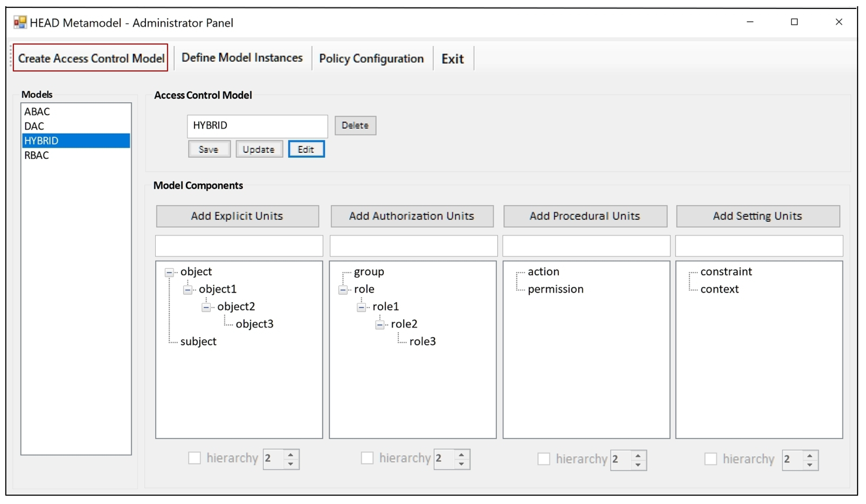Open the Define Model Instances menu
866x504 pixels.
[242, 58]
